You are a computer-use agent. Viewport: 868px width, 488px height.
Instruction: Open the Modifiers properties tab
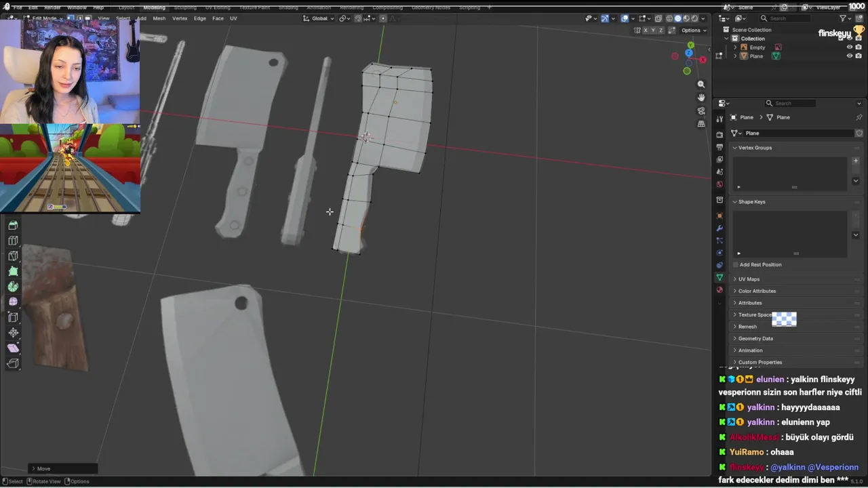tap(719, 228)
